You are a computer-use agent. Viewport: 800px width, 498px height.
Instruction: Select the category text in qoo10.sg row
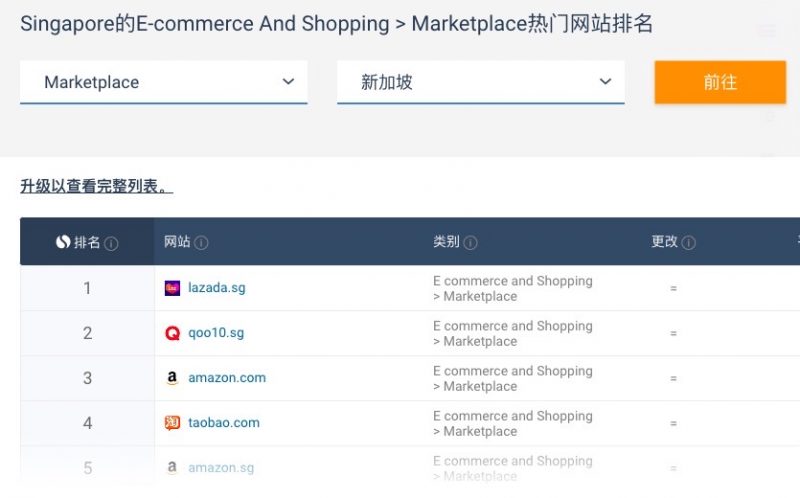tap(513, 333)
